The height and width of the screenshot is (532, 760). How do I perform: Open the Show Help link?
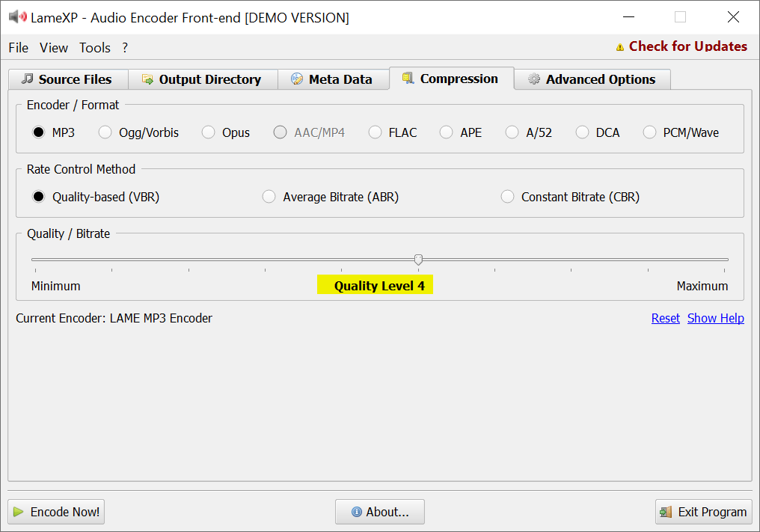pyautogui.click(x=715, y=318)
